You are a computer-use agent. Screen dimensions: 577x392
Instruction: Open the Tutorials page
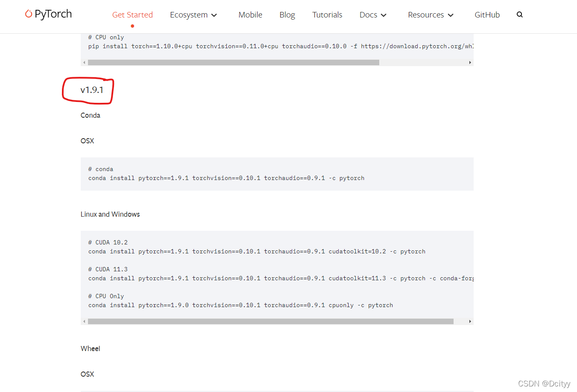(x=327, y=15)
